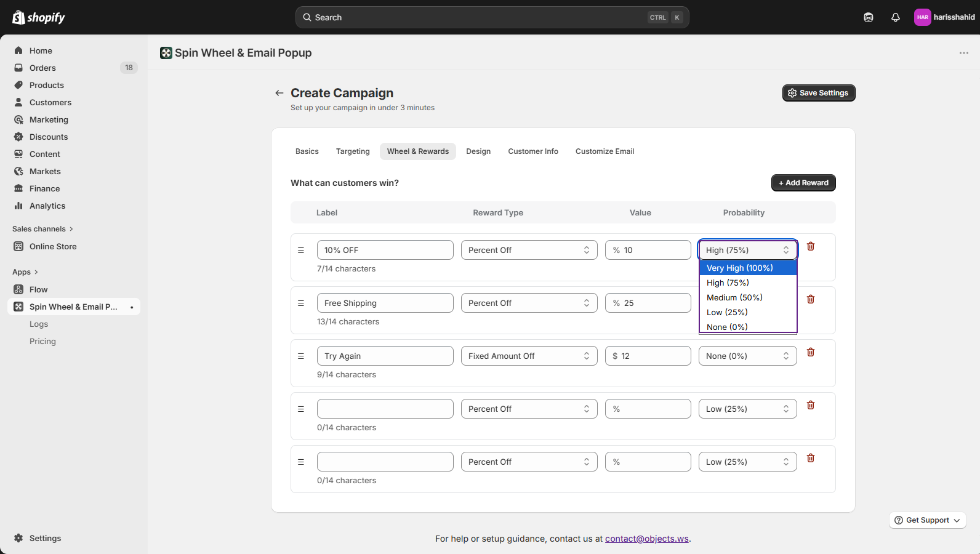Click the Discounts badge icon
The width and height of the screenshot is (980, 554).
tap(18, 137)
